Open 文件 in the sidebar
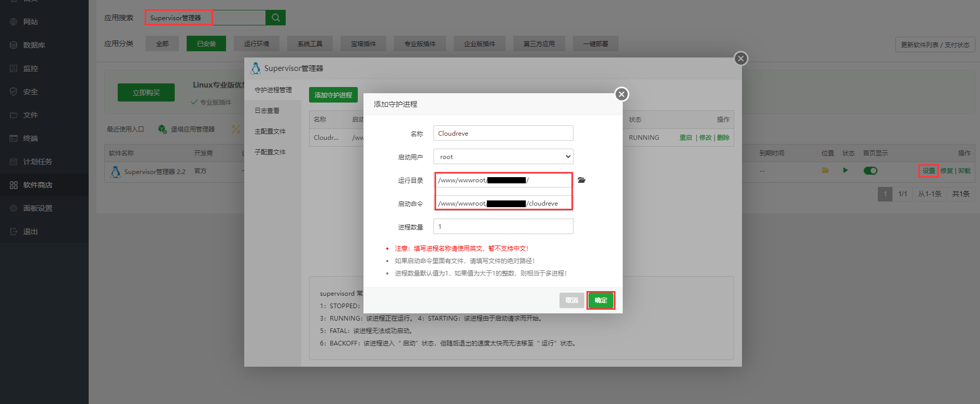 click(x=44, y=115)
